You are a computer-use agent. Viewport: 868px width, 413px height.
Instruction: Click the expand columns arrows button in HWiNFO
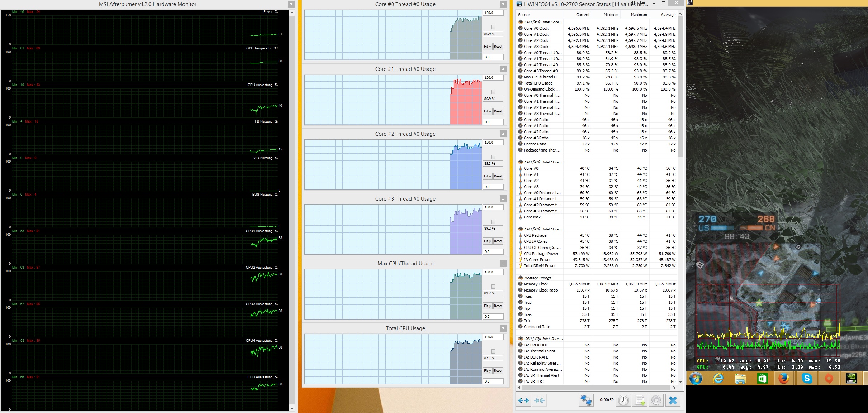coord(523,400)
